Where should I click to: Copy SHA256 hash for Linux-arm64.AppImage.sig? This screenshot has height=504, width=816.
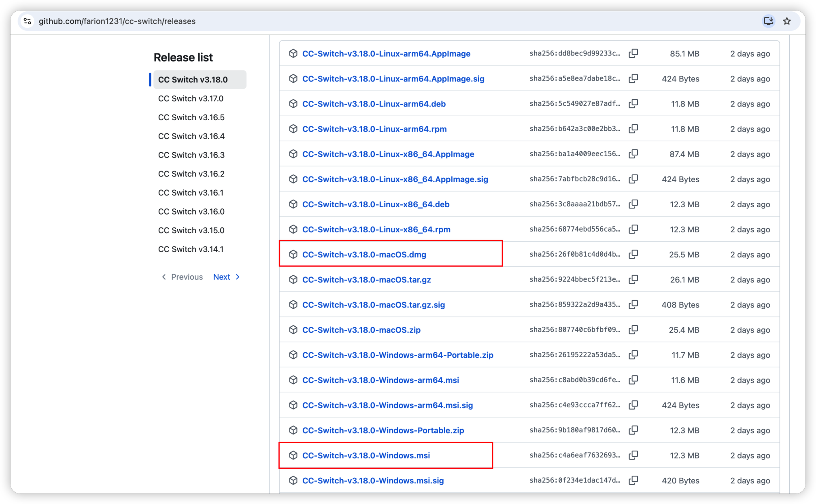point(633,79)
